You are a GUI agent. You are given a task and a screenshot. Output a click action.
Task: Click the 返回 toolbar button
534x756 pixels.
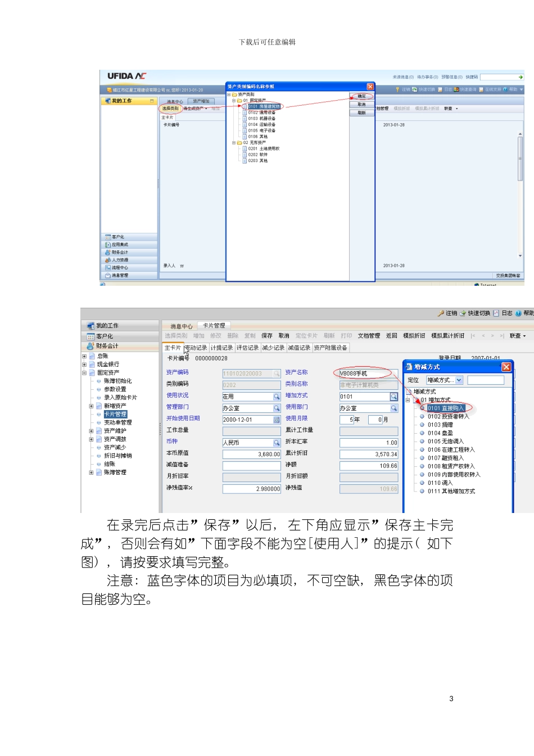(x=392, y=336)
